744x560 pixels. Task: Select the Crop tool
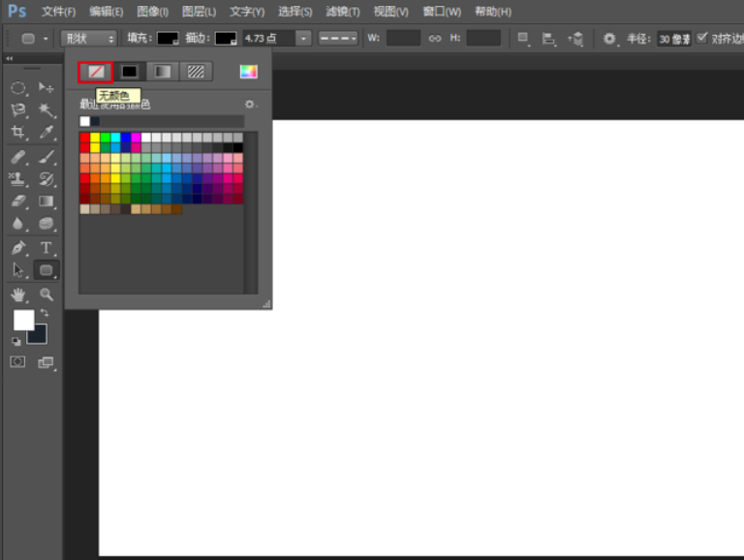(x=18, y=132)
